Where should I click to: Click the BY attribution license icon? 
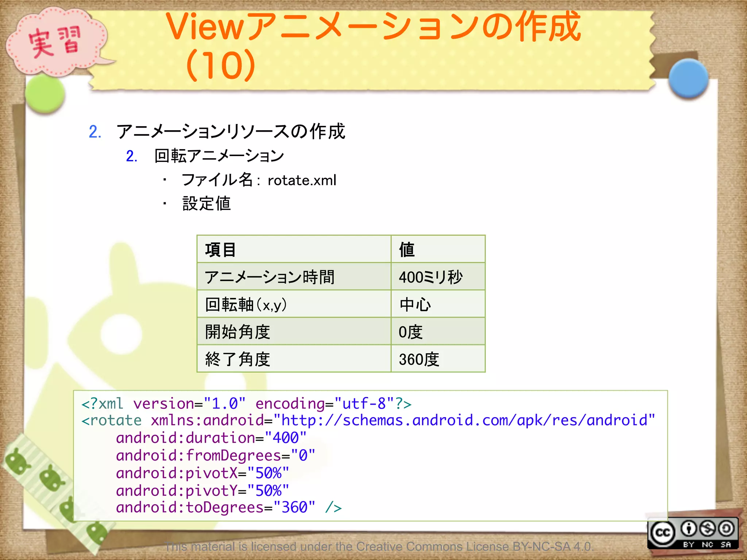pyautogui.click(x=689, y=529)
